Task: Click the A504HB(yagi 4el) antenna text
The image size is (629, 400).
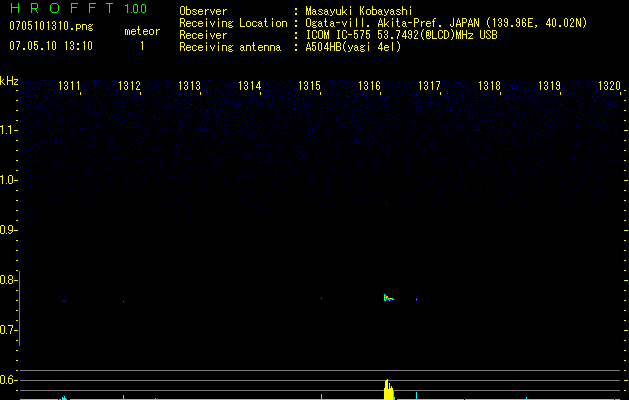Action: (353, 47)
